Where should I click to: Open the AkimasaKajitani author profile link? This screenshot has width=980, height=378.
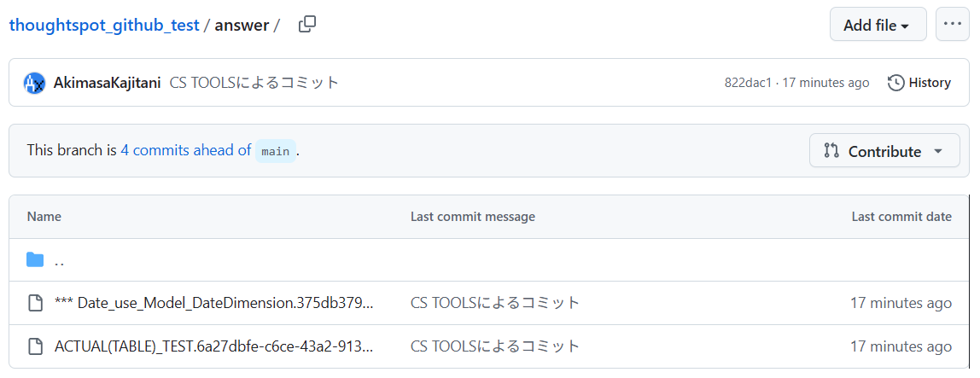107,83
